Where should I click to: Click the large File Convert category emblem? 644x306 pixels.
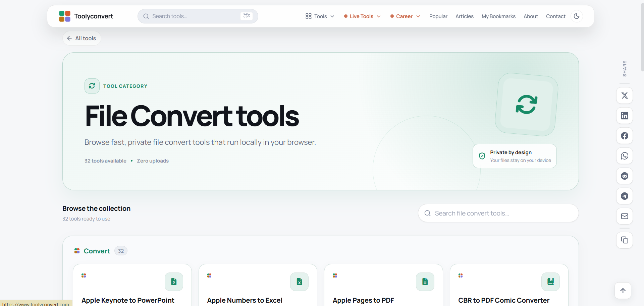[x=527, y=105]
